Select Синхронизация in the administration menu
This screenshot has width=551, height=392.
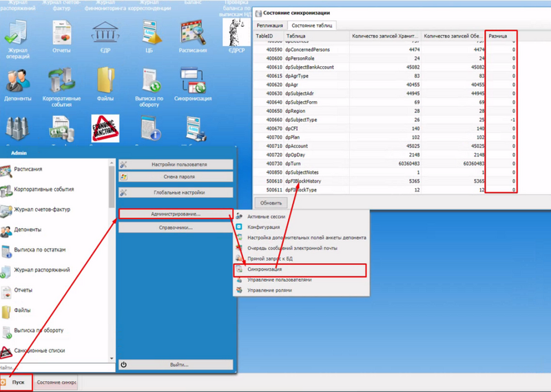[x=264, y=269]
